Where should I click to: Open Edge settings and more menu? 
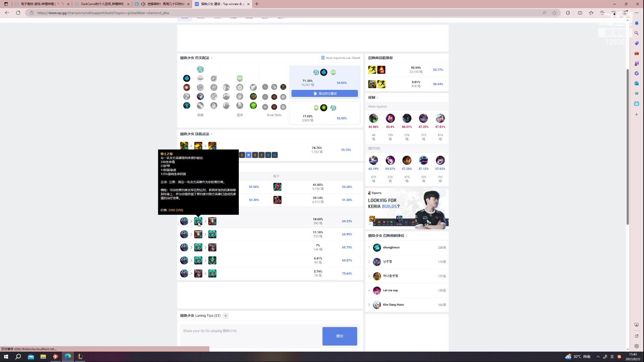point(636,13)
